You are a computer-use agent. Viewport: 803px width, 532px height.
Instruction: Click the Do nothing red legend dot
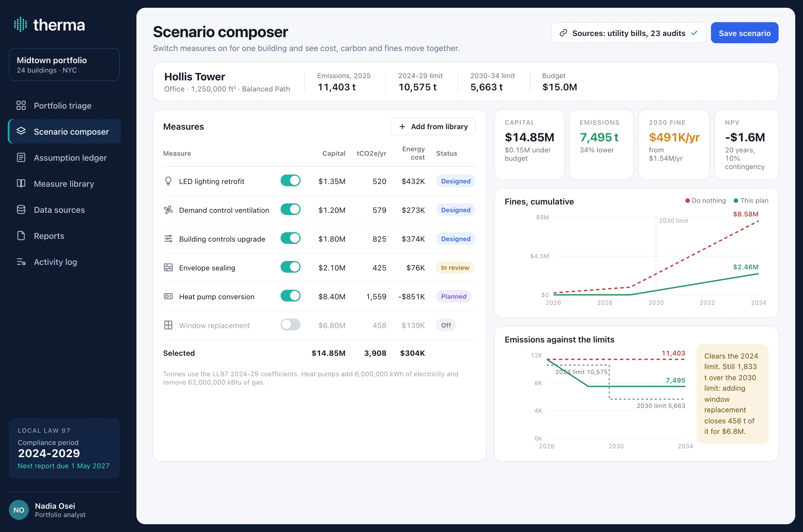tap(687, 201)
